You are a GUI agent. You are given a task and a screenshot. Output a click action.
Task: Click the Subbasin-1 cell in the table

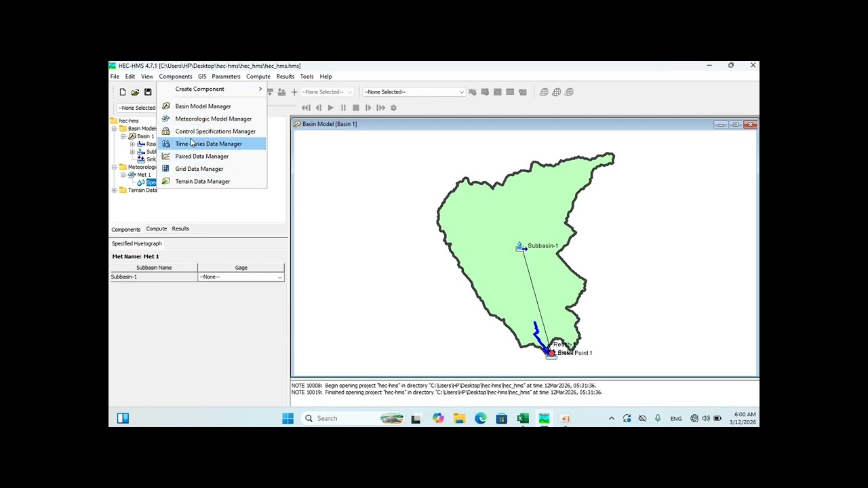(154, 277)
